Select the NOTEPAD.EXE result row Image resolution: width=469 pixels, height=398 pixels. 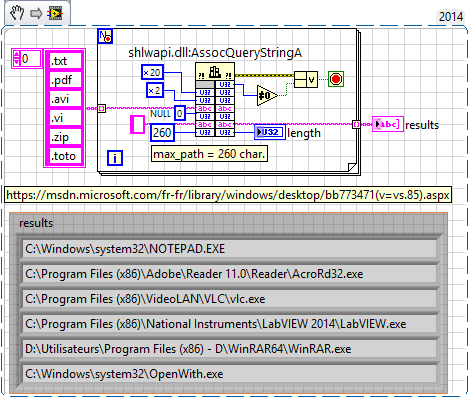(230, 249)
